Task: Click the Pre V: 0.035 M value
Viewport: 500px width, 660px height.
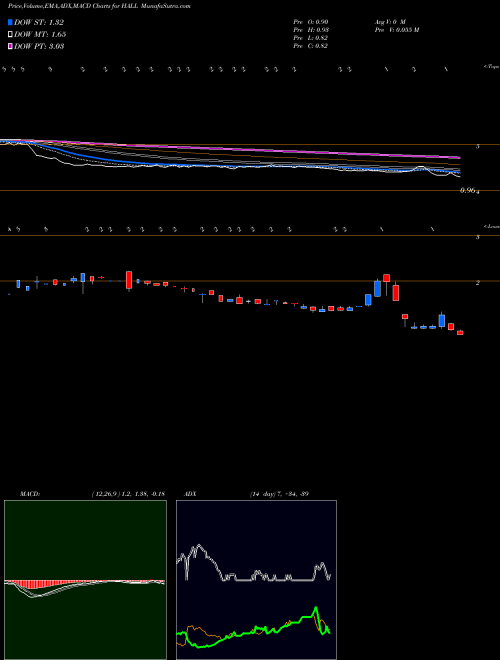Action: [396, 30]
